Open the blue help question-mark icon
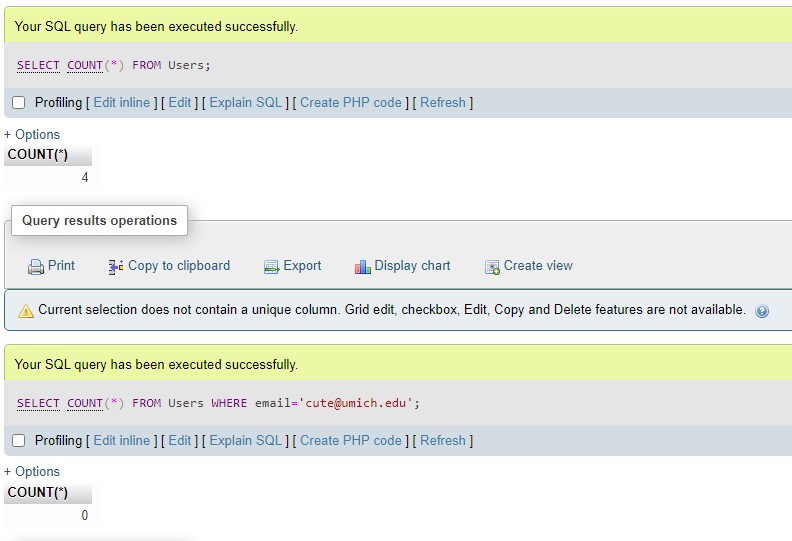Screen dimensions: 792x541 click(762, 311)
